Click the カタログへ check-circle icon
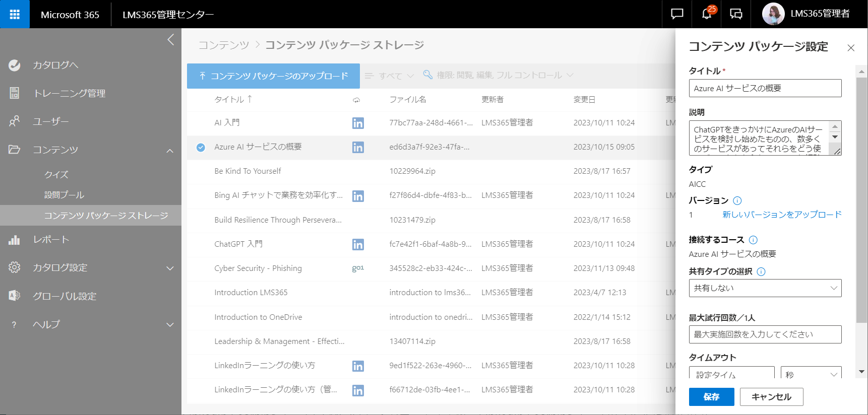Screen dimensions: 868x415 pos(15,65)
